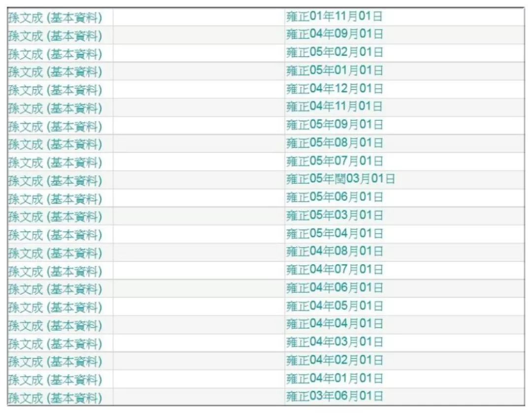Click the 雍正05年09月01日 date link
This screenshot has width=532, height=413.
click(334, 125)
